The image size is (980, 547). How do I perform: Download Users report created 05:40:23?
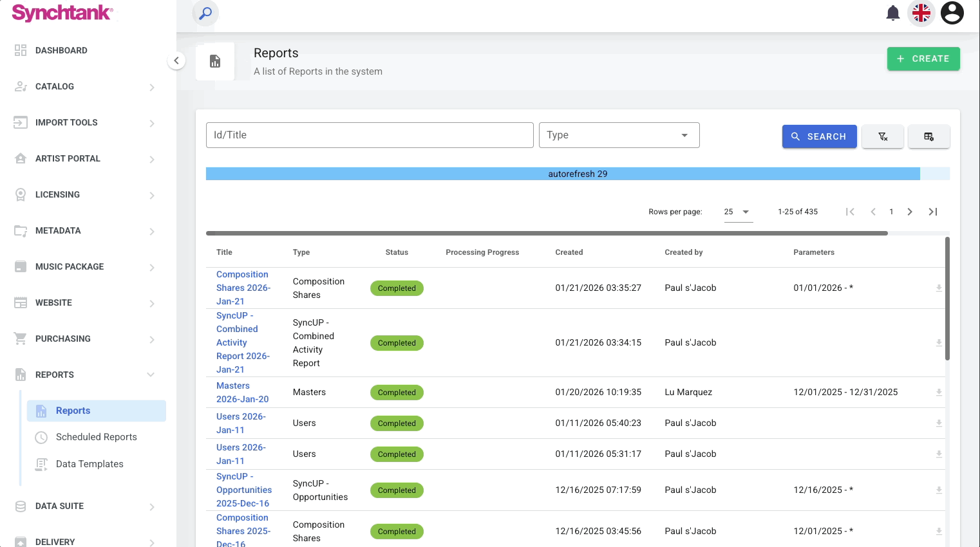pyautogui.click(x=939, y=423)
